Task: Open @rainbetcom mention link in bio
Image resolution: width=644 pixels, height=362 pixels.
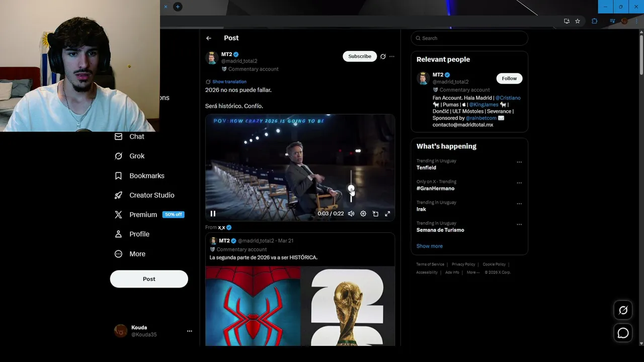Action: point(481,118)
